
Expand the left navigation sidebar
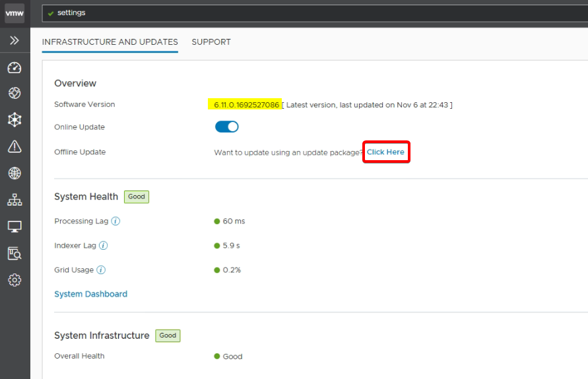(x=15, y=40)
